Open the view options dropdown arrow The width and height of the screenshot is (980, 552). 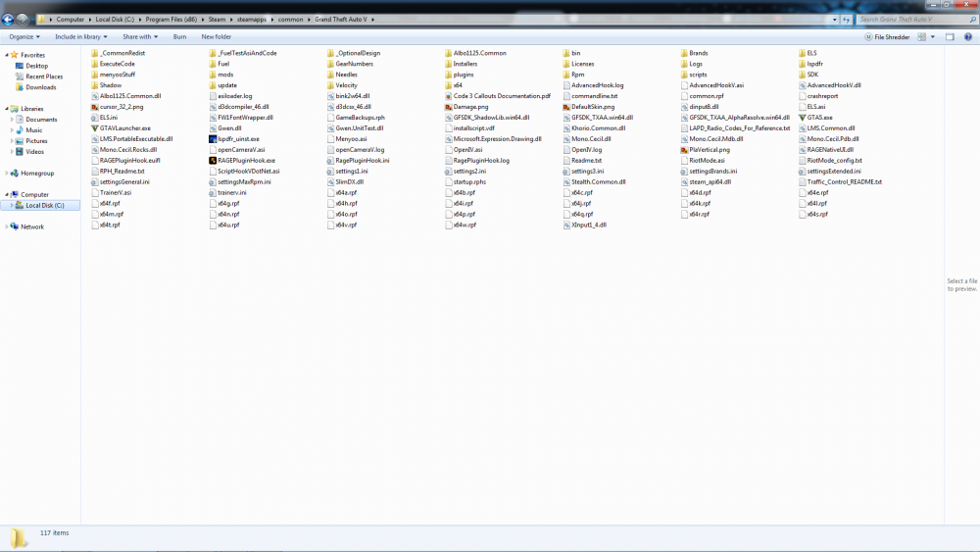(x=933, y=37)
